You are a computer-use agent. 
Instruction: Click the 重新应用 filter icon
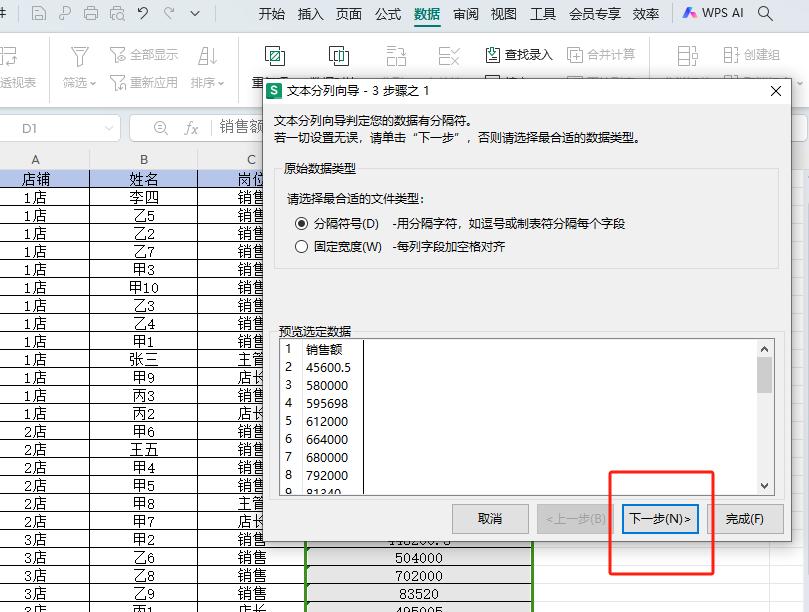click(x=118, y=82)
